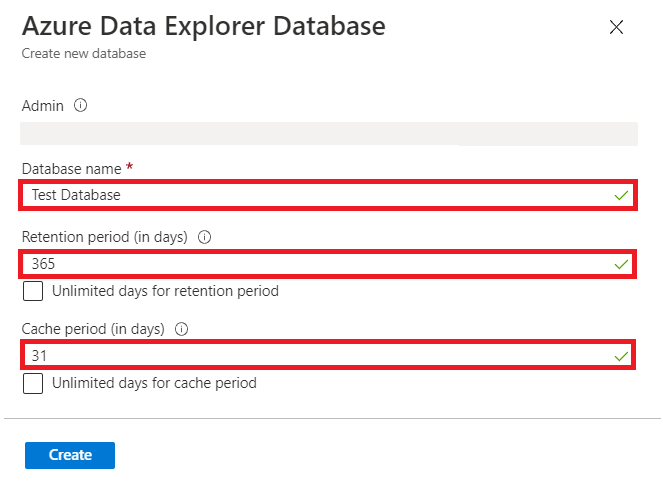Viewport: 663px width, 483px height.
Task: Enable Unlimited days for retention period checkbox
Action: point(33,291)
